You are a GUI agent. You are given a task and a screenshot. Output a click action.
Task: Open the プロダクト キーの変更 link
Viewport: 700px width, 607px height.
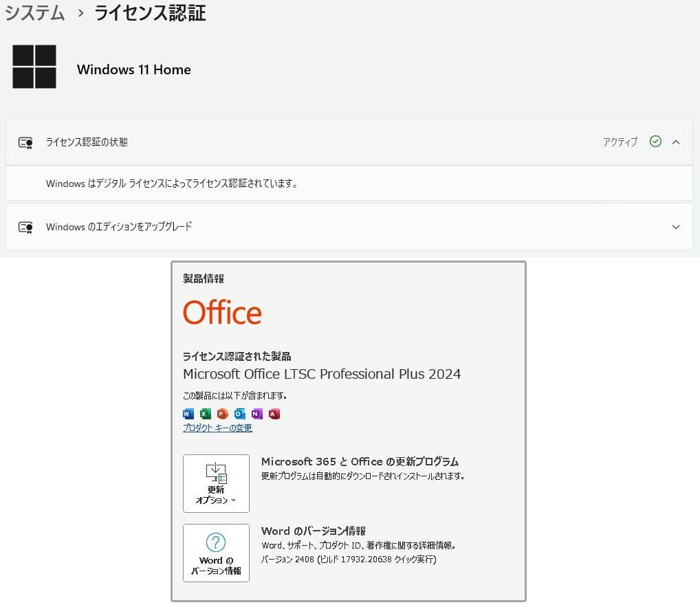[x=217, y=428]
